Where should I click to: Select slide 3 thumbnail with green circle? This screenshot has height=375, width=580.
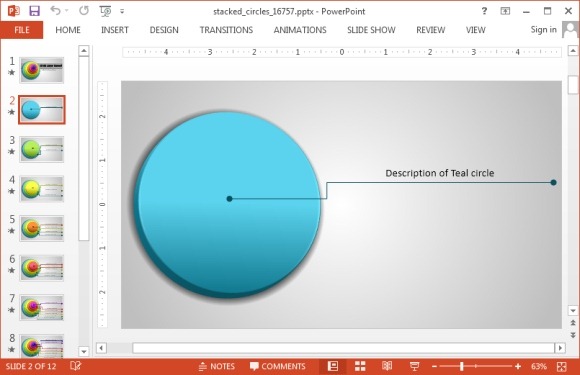point(42,149)
